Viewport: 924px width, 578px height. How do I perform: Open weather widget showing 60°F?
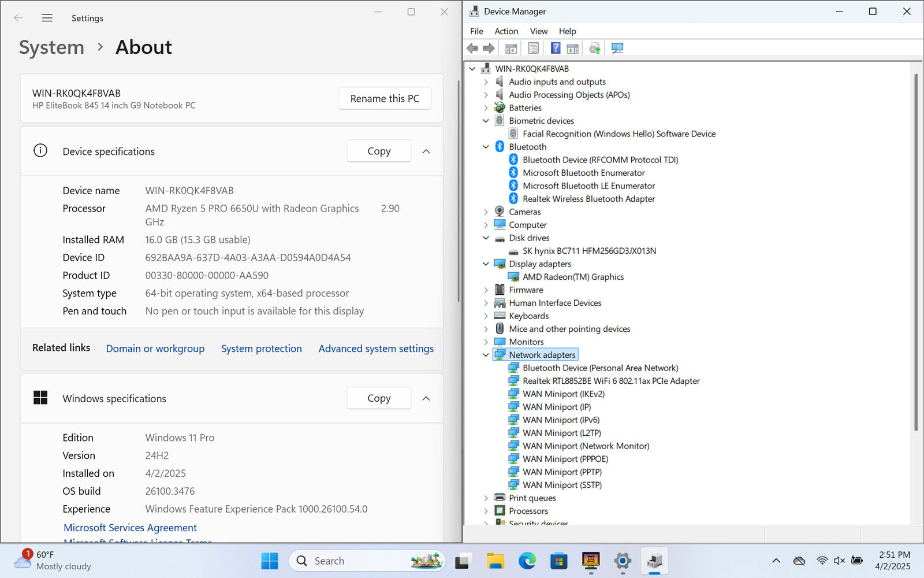click(x=53, y=561)
